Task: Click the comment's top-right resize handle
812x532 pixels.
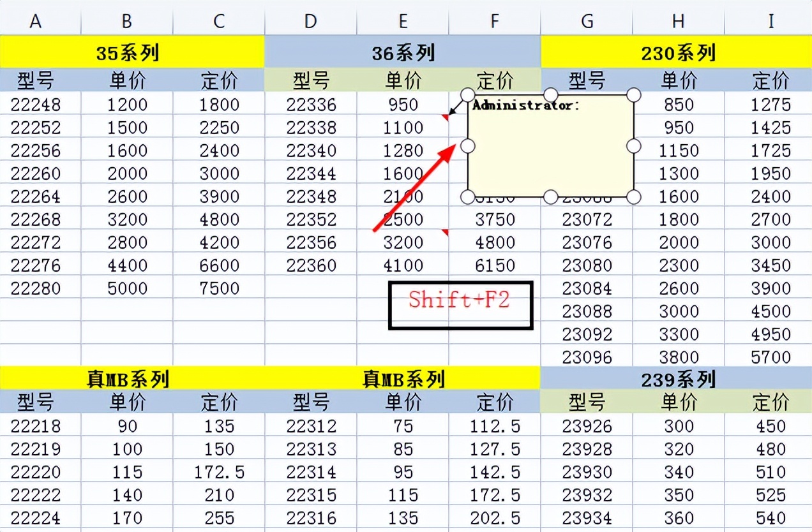Action: coord(634,95)
